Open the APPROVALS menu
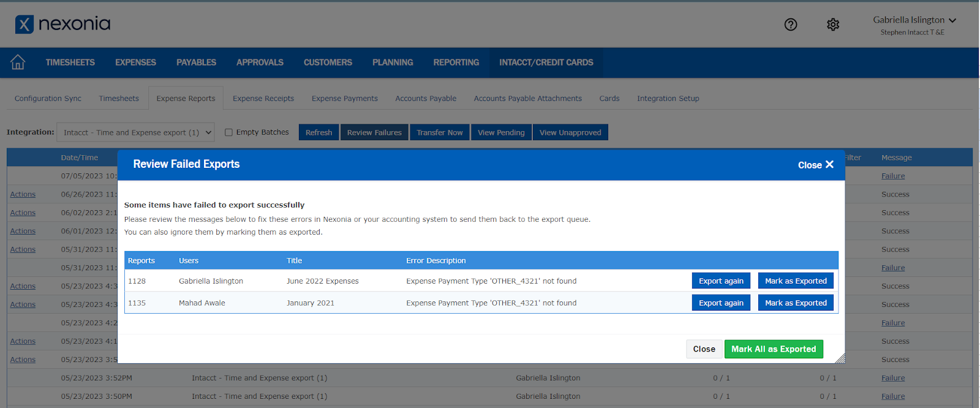 point(260,62)
